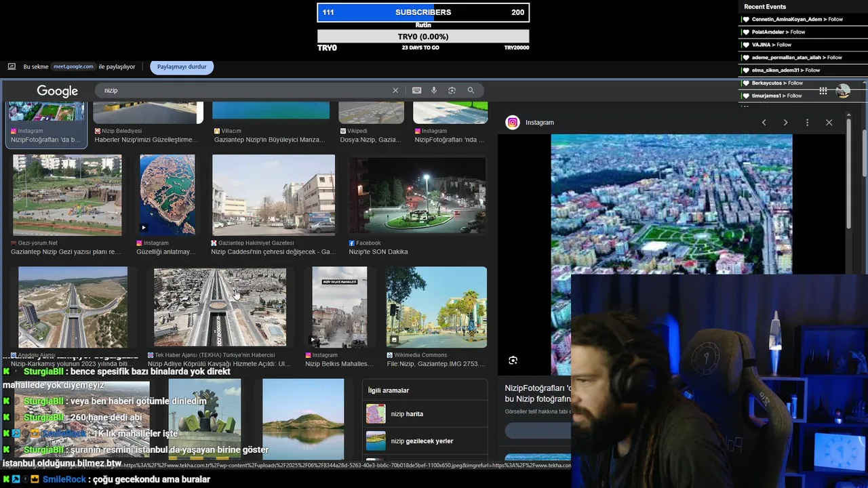Click the İlgili aramalar heading

point(389,390)
